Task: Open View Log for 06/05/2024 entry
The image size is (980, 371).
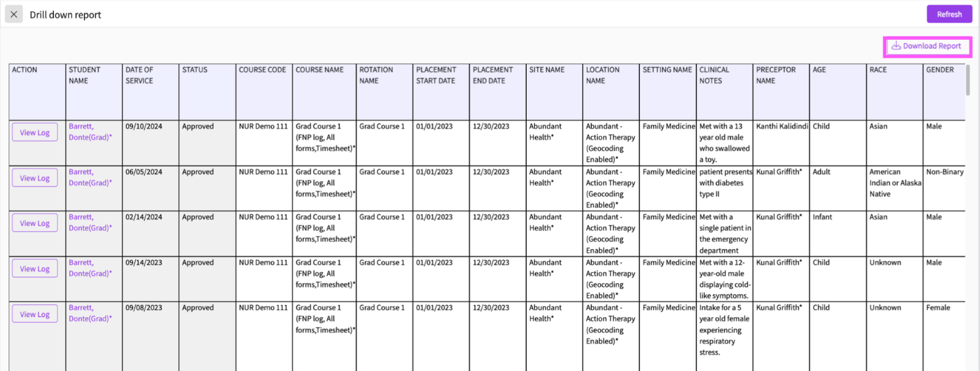Action: (x=35, y=178)
